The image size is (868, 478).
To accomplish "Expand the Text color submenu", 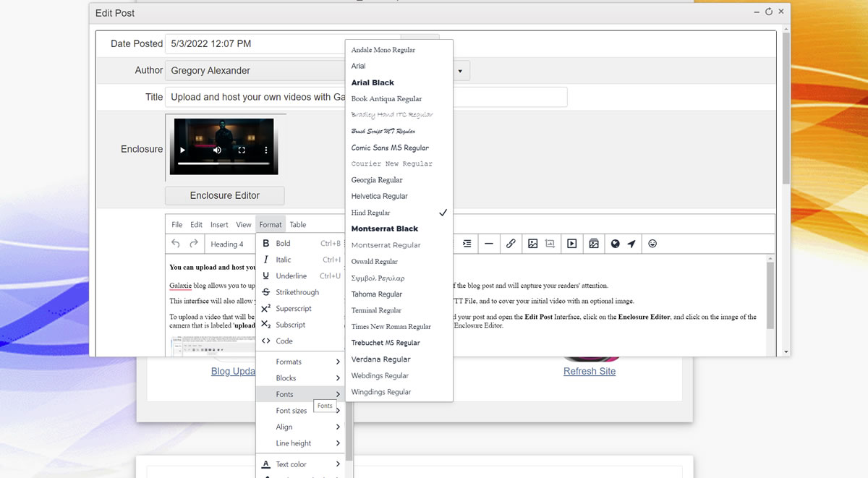I will [300, 464].
